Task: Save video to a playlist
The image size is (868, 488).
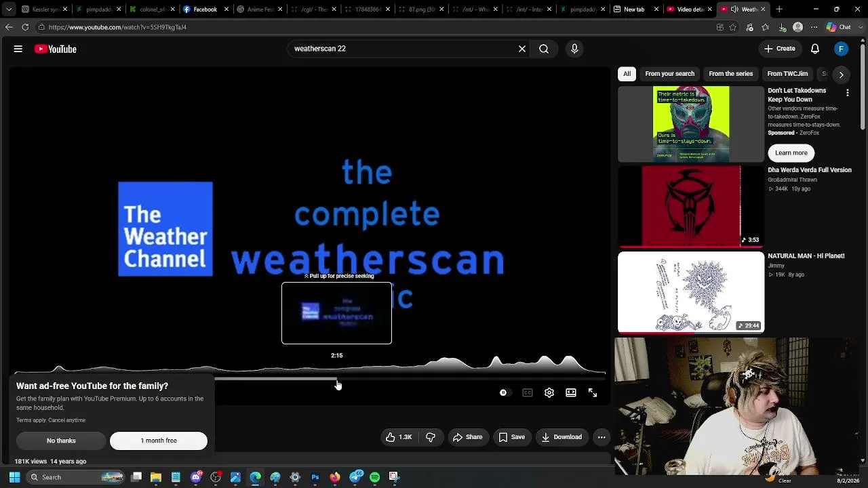Action: click(512, 437)
